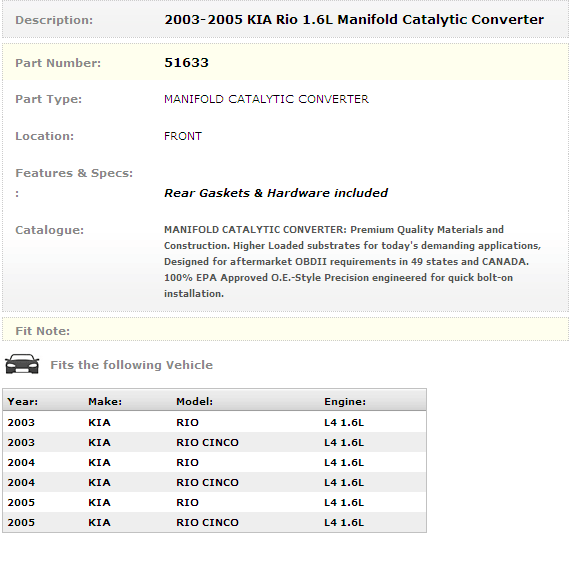
Task: Click Rear Gaskets & Hardware included text
Action: point(276,193)
